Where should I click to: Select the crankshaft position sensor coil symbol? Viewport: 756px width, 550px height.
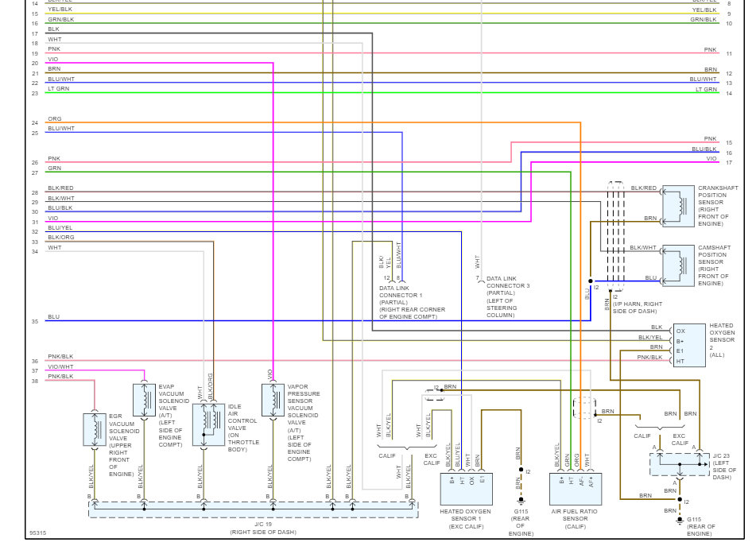click(x=678, y=207)
